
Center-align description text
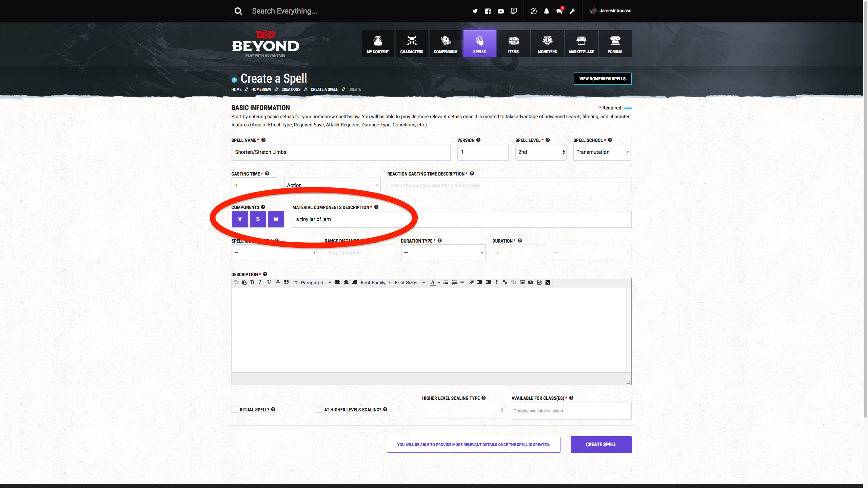346,282
